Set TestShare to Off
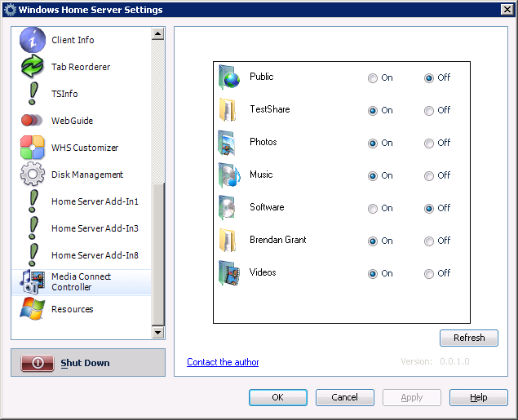 (x=428, y=111)
